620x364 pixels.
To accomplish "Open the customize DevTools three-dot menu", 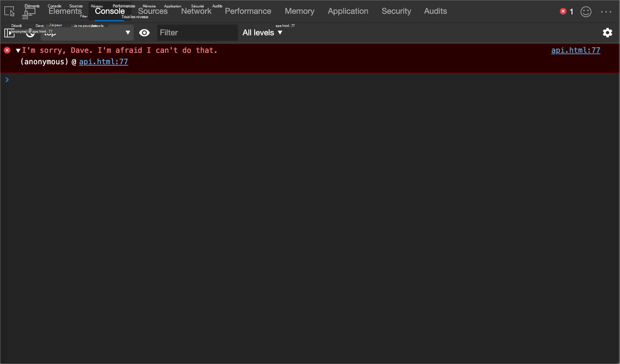I will coord(607,11).
